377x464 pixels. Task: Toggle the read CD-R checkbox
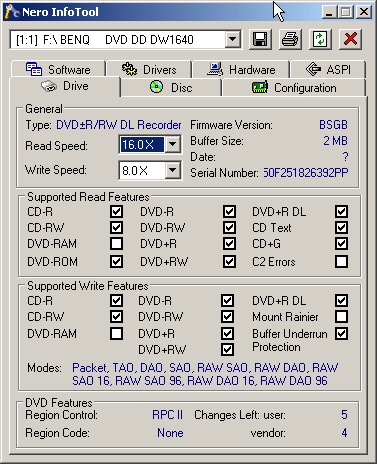(116, 211)
